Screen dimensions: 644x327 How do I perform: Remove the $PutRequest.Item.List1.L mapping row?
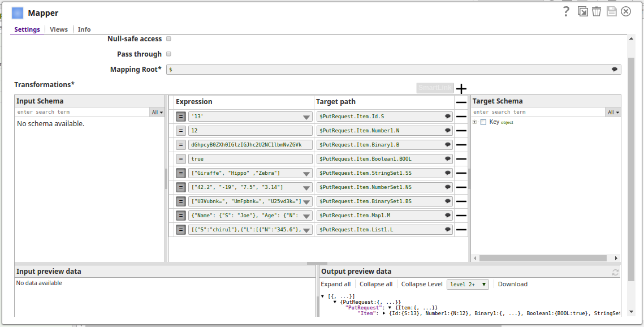[461, 230]
